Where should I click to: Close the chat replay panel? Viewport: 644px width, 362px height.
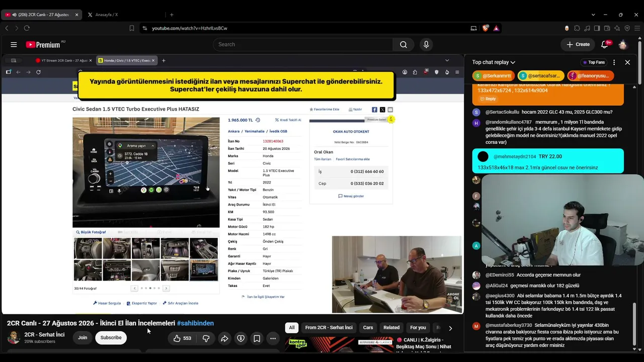pos(627,62)
